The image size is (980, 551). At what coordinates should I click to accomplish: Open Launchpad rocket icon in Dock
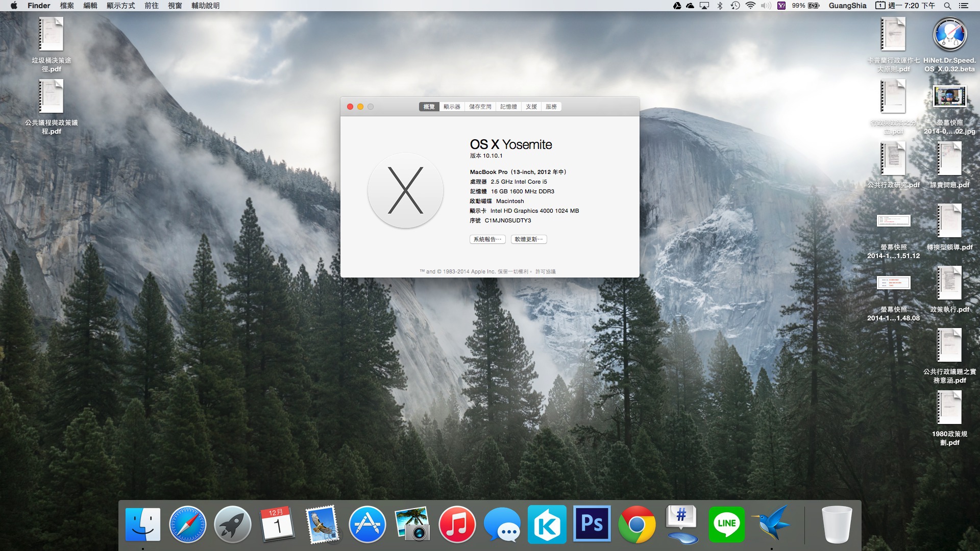[233, 524]
